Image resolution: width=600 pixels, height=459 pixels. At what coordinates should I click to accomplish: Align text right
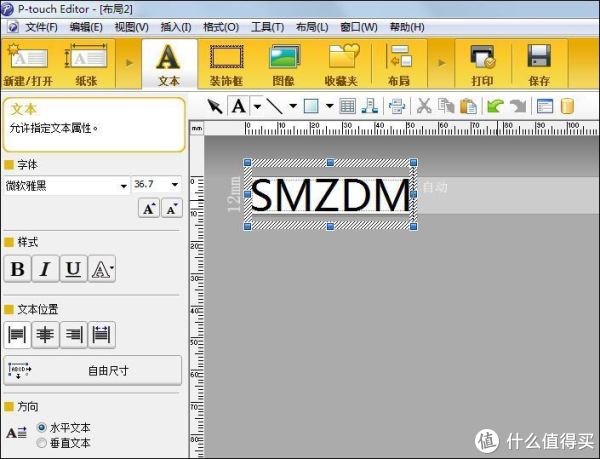(73, 335)
